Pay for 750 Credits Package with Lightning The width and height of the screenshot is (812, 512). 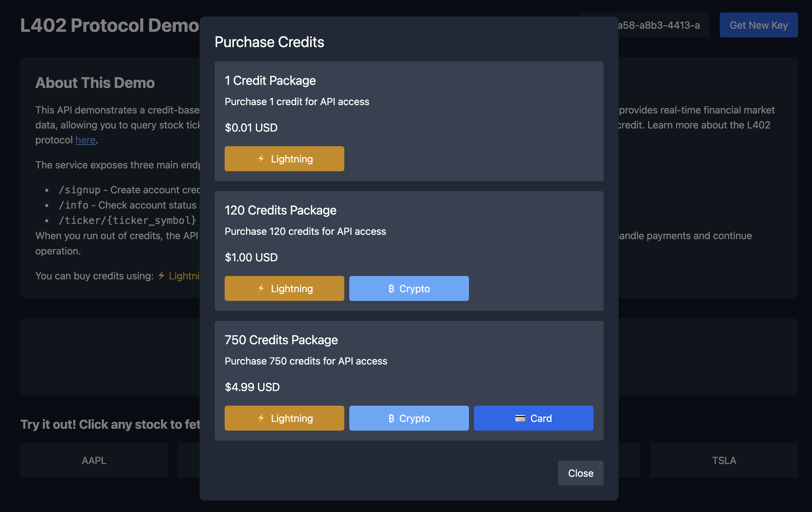(284, 418)
